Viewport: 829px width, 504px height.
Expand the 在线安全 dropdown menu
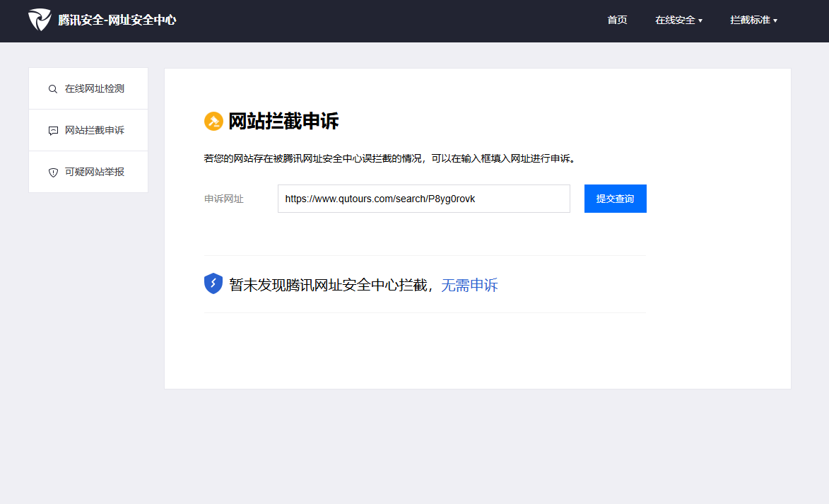click(x=679, y=20)
